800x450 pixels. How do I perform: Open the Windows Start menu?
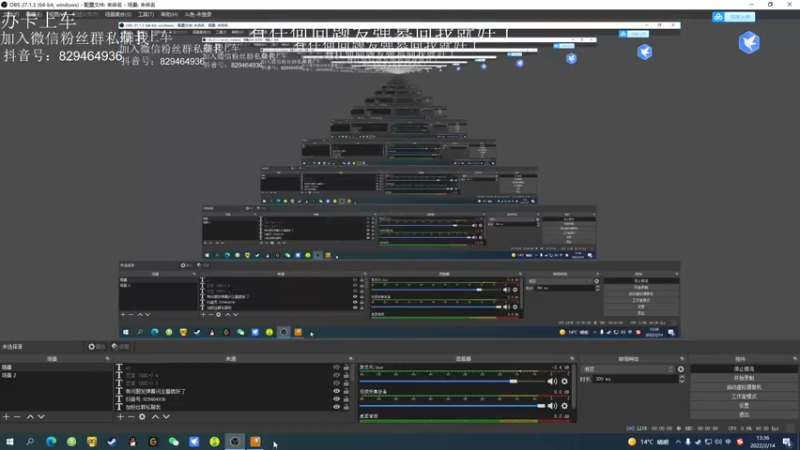[10, 441]
